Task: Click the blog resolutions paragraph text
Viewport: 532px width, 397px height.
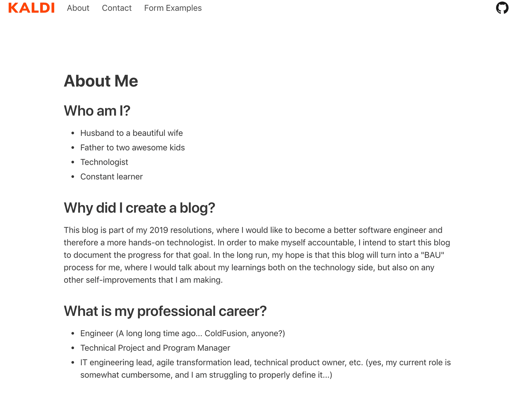Action: click(257, 255)
